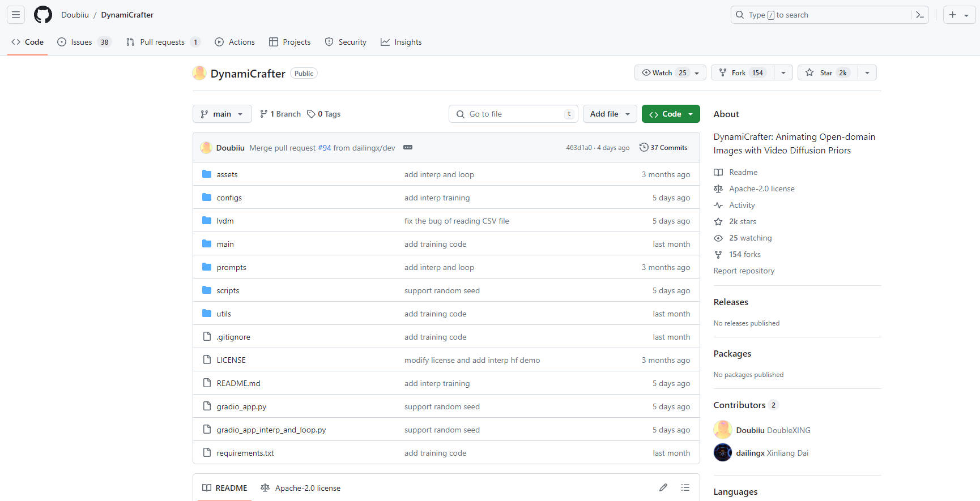View the 154 forks link
Image resolution: width=980 pixels, height=501 pixels.
coord(737,254)
